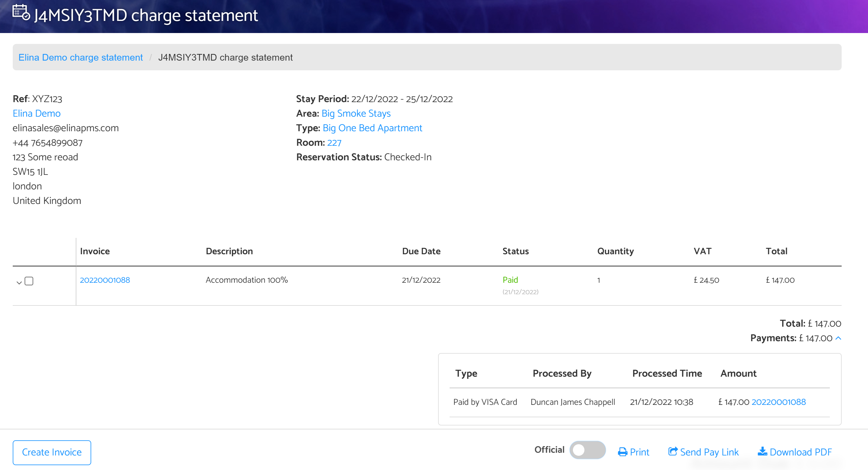
Task: Click the Status column header
Action: (x=516, y=251)
